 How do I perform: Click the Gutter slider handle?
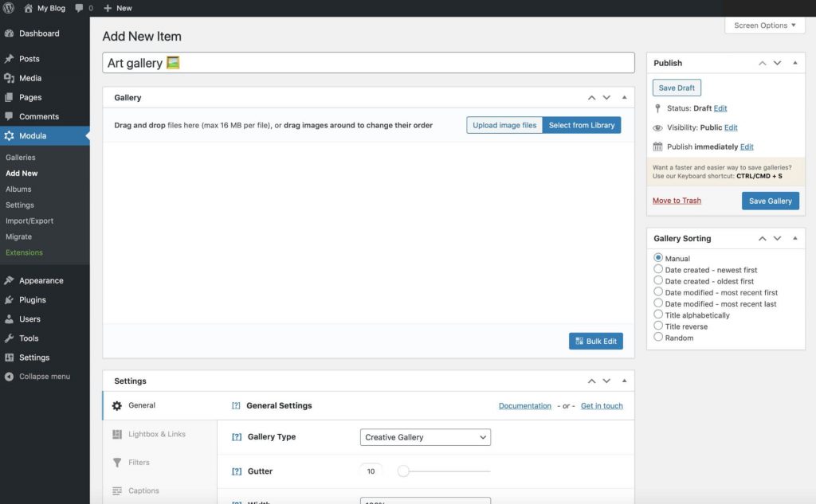(x=403, y=471)
